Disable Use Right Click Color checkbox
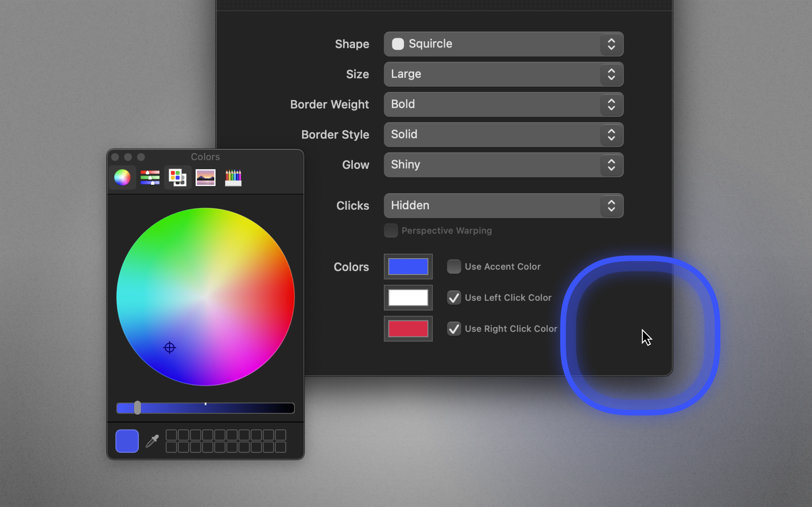Image resolution: width=812 pixels, height=507 pixels. tap(454, 329)
